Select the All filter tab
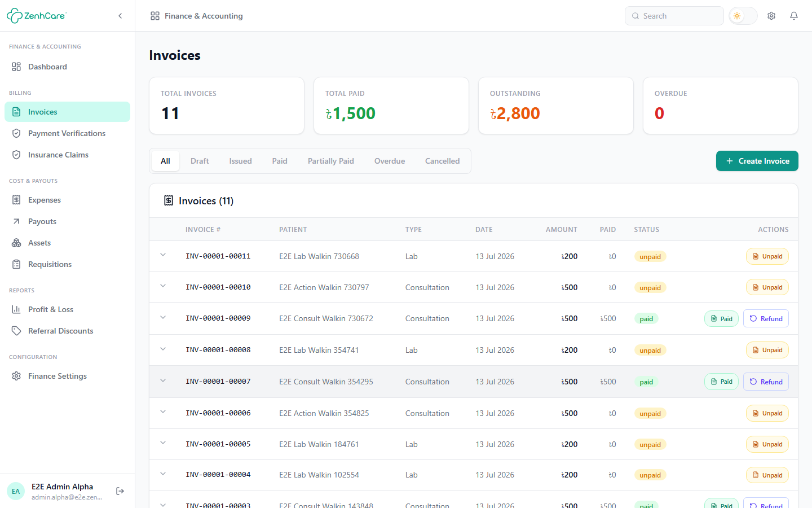This screenshot has height=508, width=812. [x=165, y=161]
